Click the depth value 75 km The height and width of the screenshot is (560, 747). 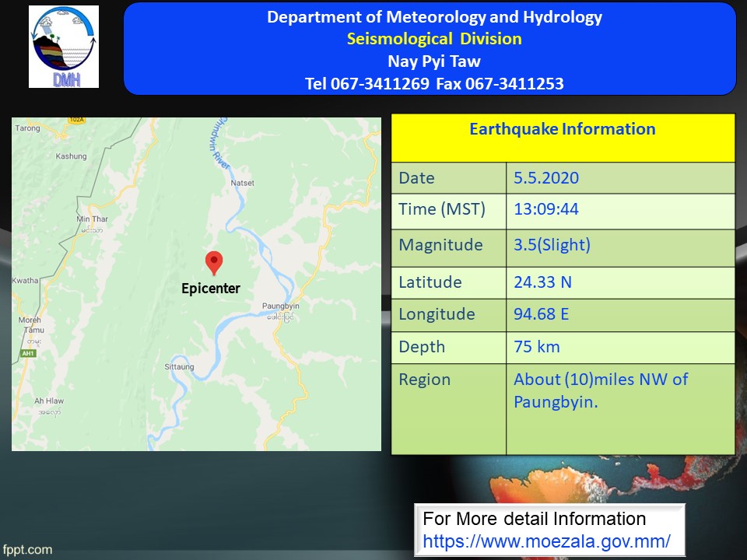pyautogui.click(x=536, y=347)
